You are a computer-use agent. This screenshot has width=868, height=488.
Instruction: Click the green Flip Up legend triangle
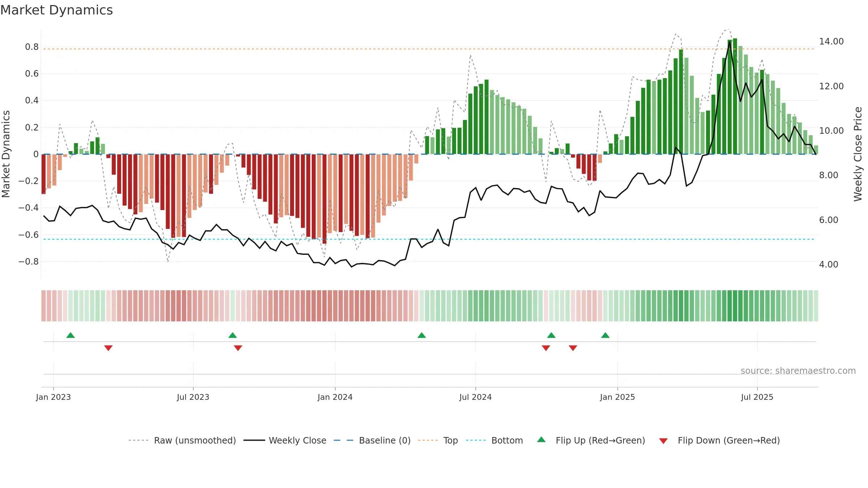click(x=541, y=440)
